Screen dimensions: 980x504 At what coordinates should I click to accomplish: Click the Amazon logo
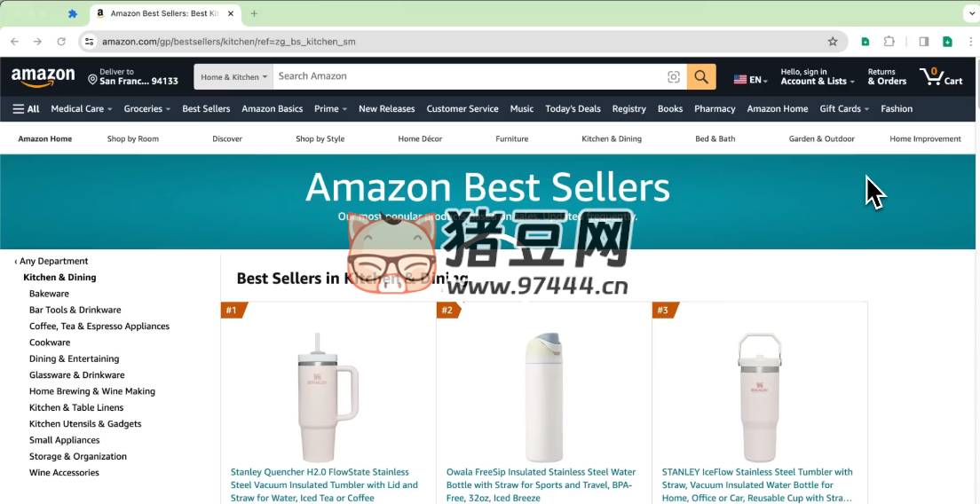click(x=43, y=77)
